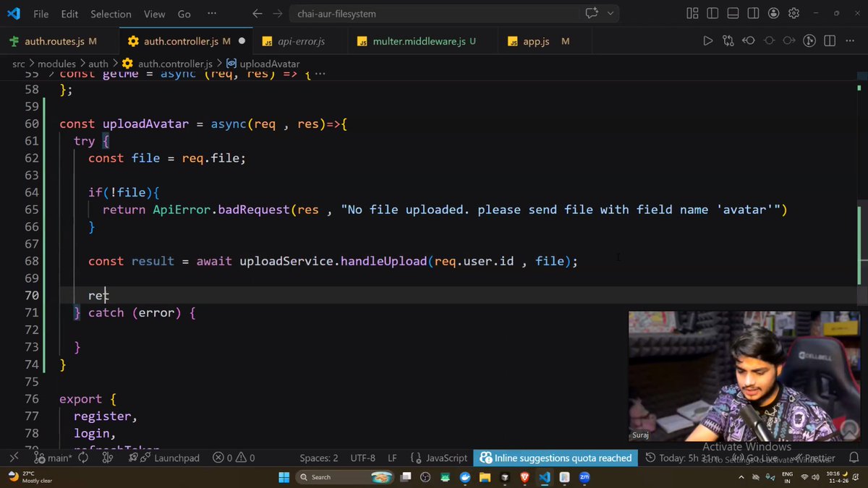
Task: Go forward with the right arrow in the title bar
Action: coord(278,13)
